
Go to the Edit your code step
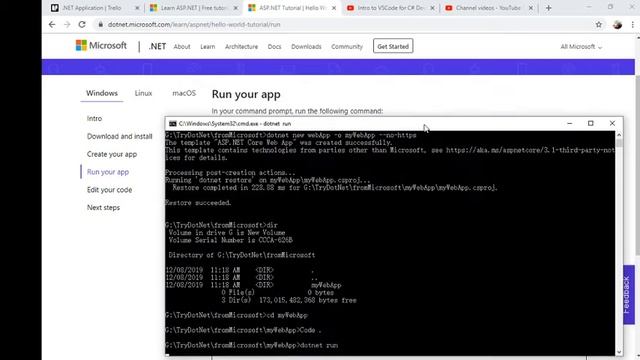(x=109, y=190)
